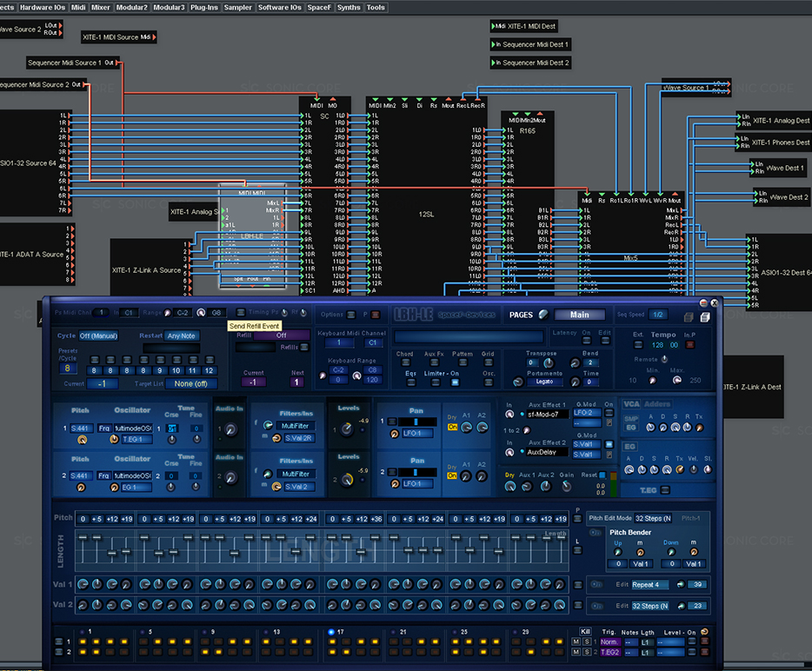Click the Bend knob
Image resolution: width=812 pixels, height=671 pixels.
pyautogui.click(x=575, y=363)
